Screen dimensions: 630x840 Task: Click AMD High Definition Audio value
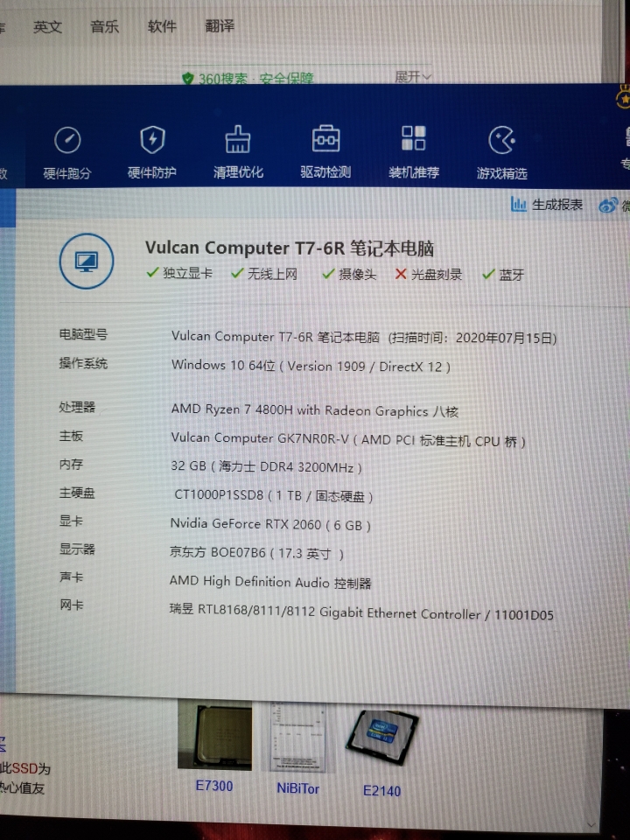tap(270, 582)
